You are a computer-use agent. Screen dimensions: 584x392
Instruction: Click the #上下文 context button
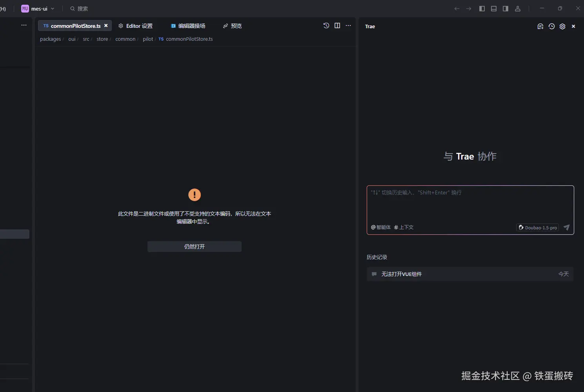[404, 227]
